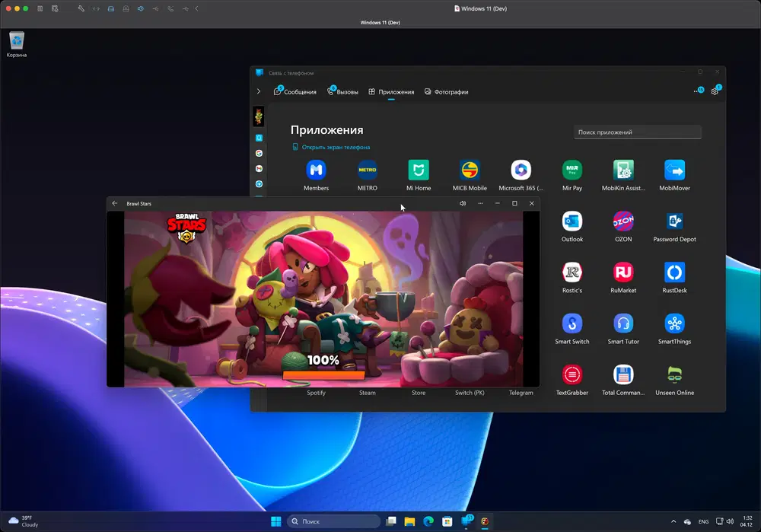This screenshot has height=532, width=761.
Task: Switch to the Фотографии tab
Action: point(446,91)
